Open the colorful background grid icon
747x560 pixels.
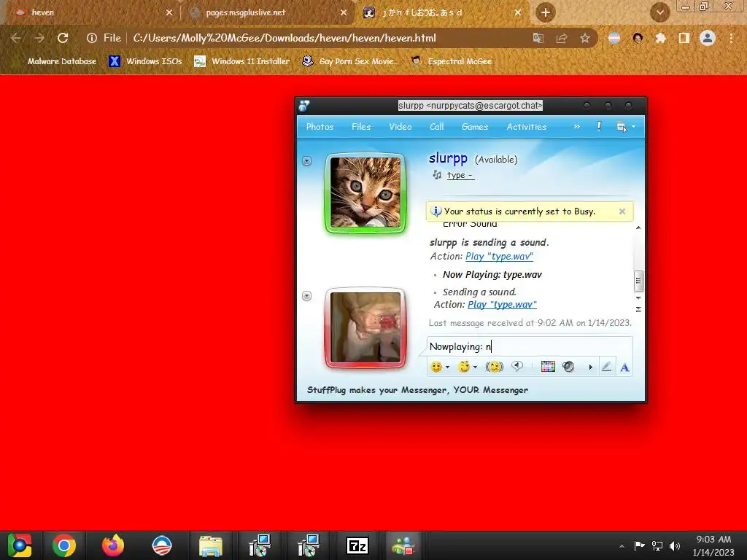[548, 367]
